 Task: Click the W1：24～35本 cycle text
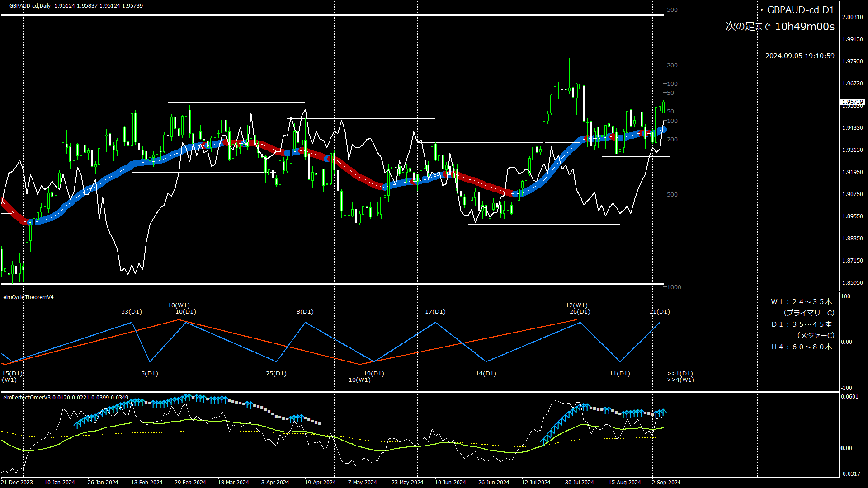click(801, 302)
